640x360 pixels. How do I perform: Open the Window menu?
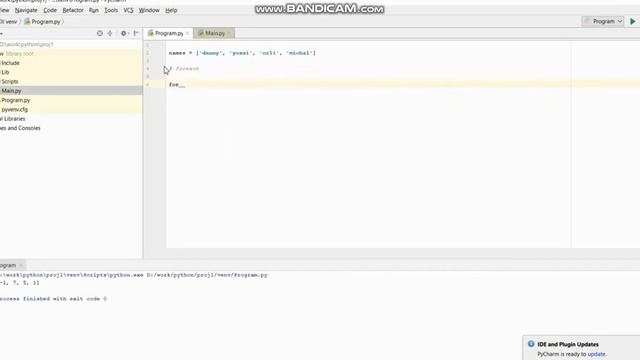tap(149, 10)
